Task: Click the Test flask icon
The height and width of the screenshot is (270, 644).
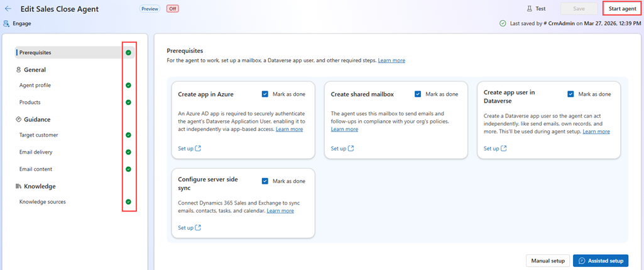Action: click(530, 9)
